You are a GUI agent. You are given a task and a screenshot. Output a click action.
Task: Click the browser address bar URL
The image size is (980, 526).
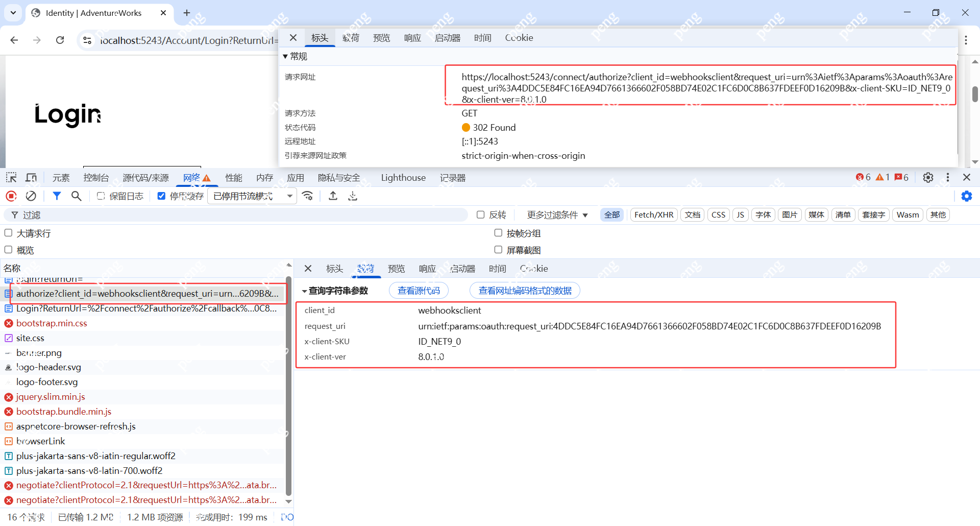pos(189,40)
